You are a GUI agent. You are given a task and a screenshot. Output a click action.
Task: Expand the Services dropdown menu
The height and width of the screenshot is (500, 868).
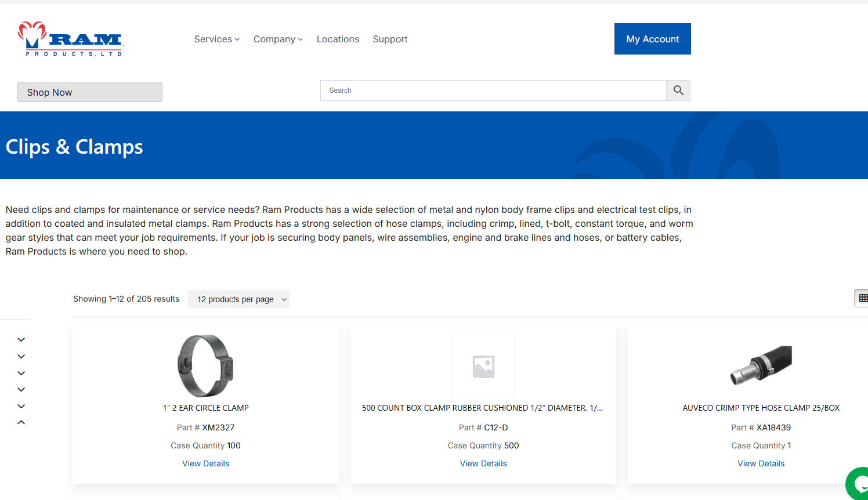(x=216, y=39)
